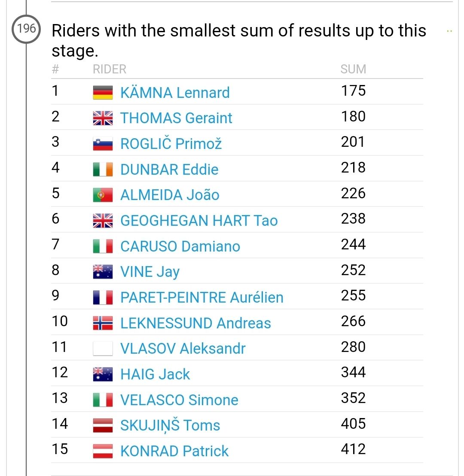Click the Irish flag beside Dunbar
The image size is (464, 476).
(103, 170)
